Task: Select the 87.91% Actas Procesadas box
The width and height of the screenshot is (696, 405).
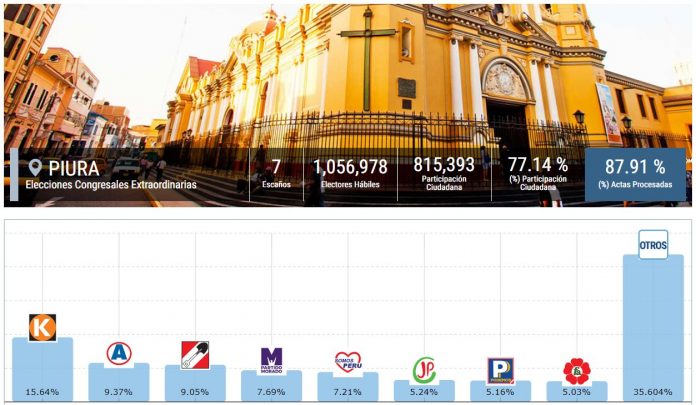Action: pos(635,174)
